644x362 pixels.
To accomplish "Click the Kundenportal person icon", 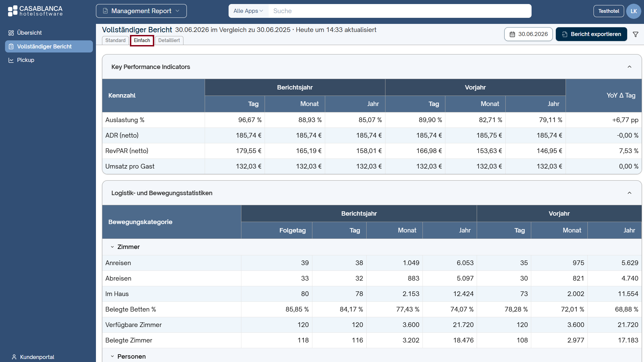I will 14,357.
